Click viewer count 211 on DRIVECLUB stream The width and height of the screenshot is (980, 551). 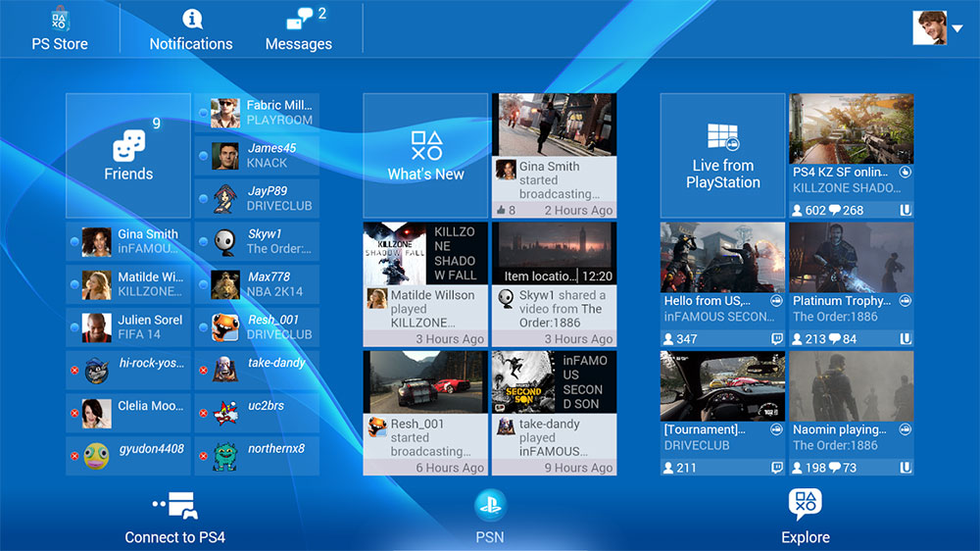680,468
